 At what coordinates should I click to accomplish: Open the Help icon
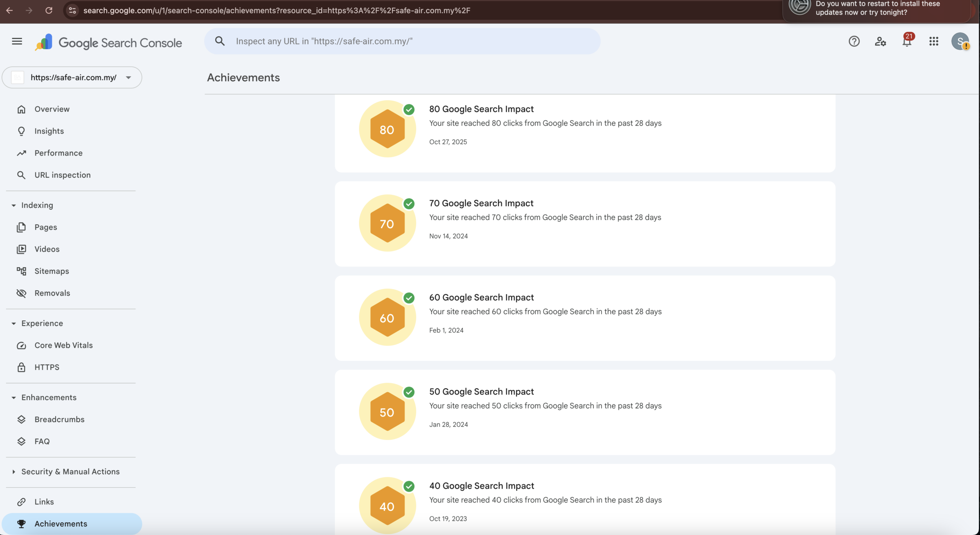coord(854,41)
